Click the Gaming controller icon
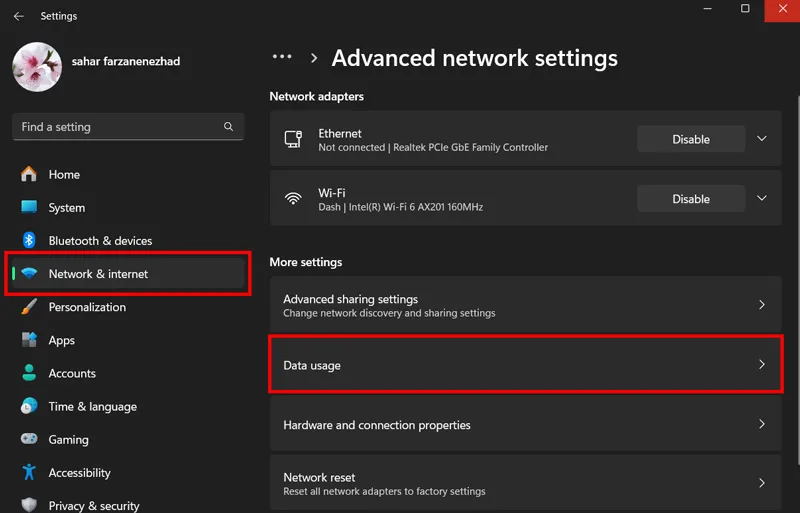 coord(29,439)
